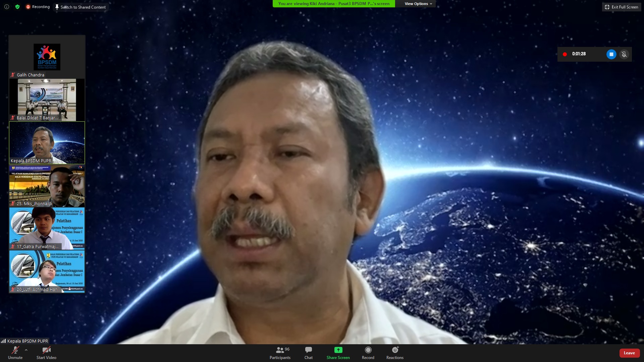Click the Record icon
Image resolution: width=644 pixels, height=362 pixels.
[368, 350]
